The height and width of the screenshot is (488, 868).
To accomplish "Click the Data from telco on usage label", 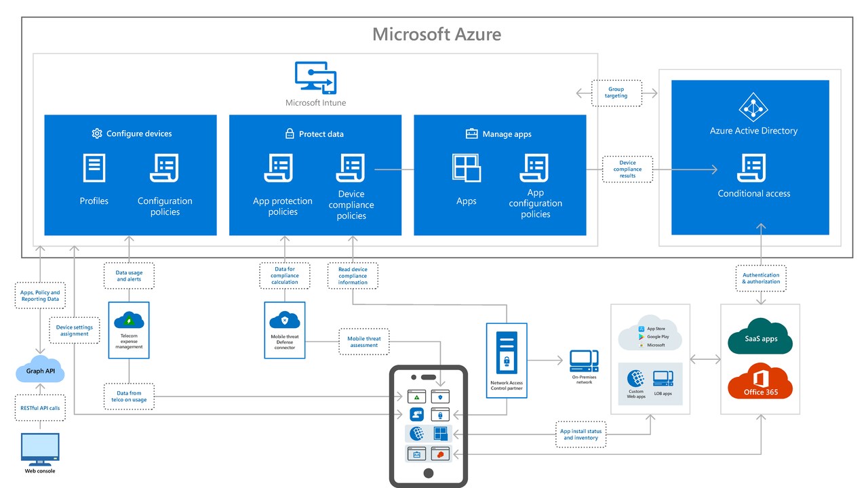I will click(129, 396).
